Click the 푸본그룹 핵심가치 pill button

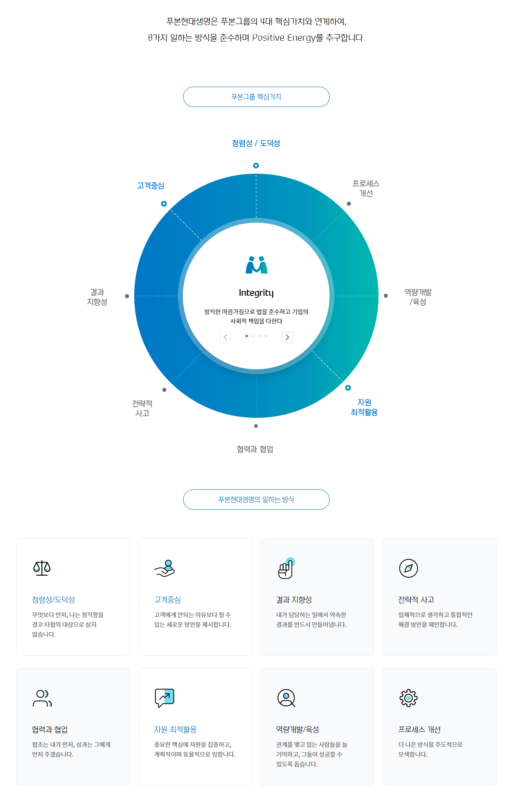(256, 97)
